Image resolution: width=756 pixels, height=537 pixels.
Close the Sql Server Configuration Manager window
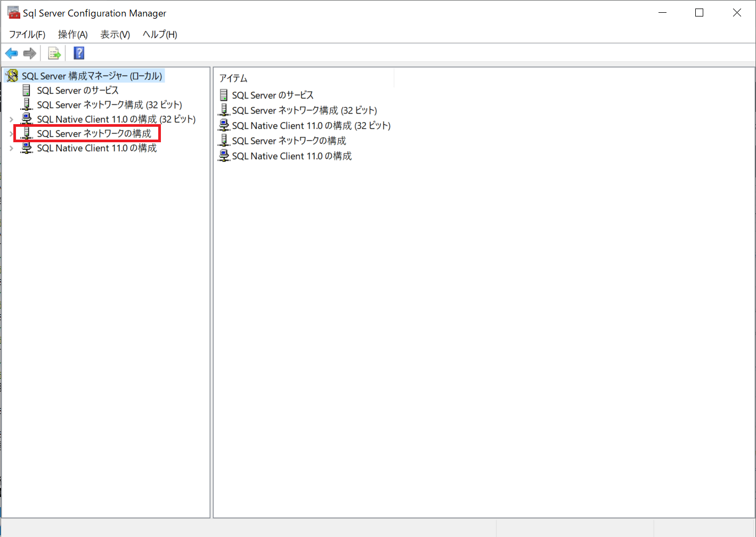pos(737,12)
